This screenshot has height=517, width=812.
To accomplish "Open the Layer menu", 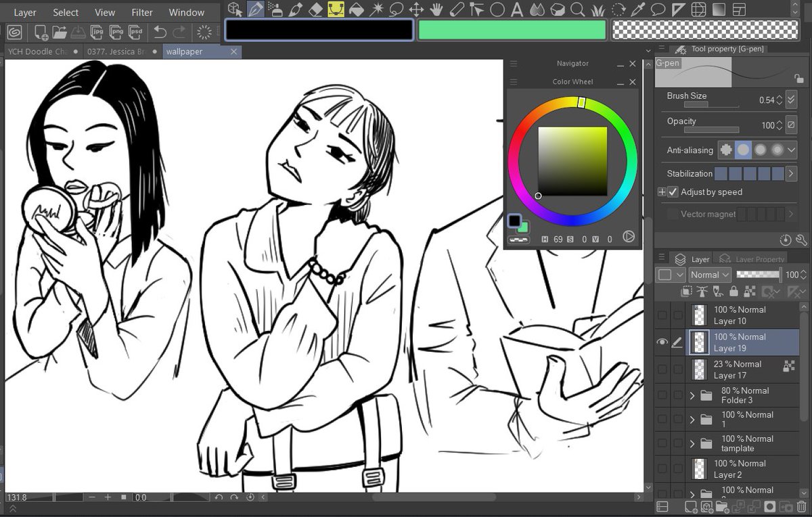I will 25,12.
